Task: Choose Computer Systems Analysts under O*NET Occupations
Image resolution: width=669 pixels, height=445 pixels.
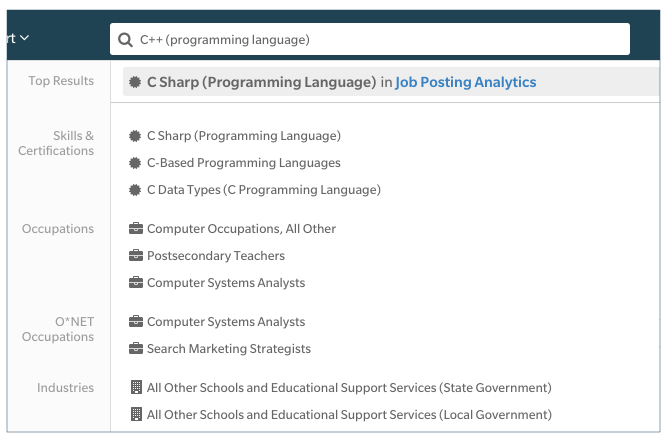Action: pos(226,322)
